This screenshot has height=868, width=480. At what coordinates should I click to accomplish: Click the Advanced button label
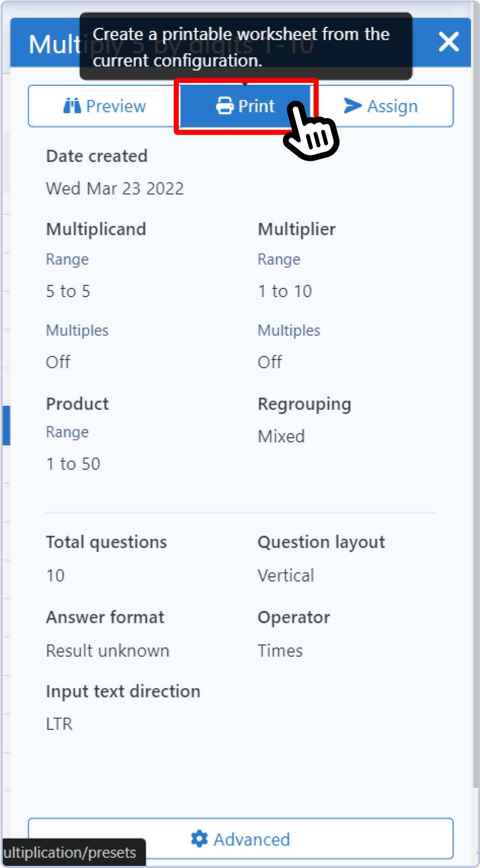(251, 840)
